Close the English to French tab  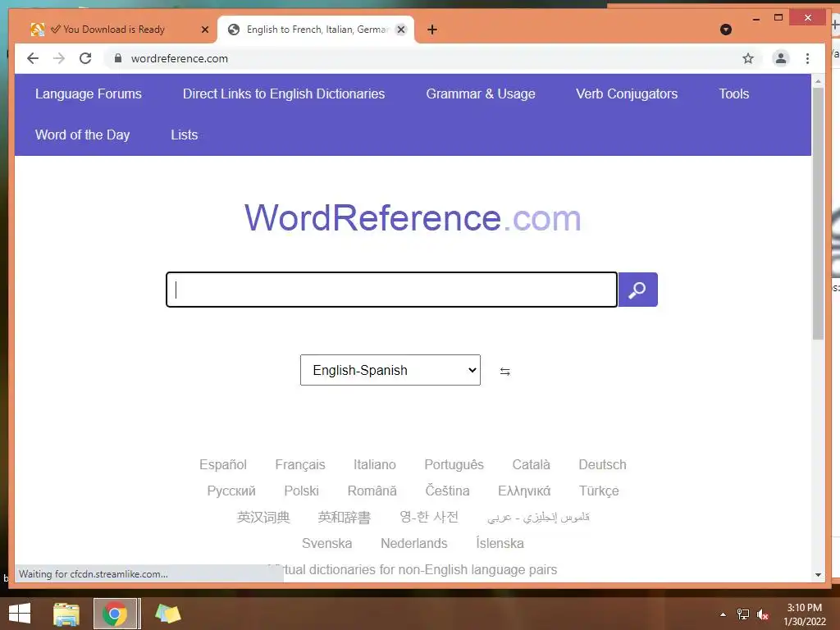point(400,30)
